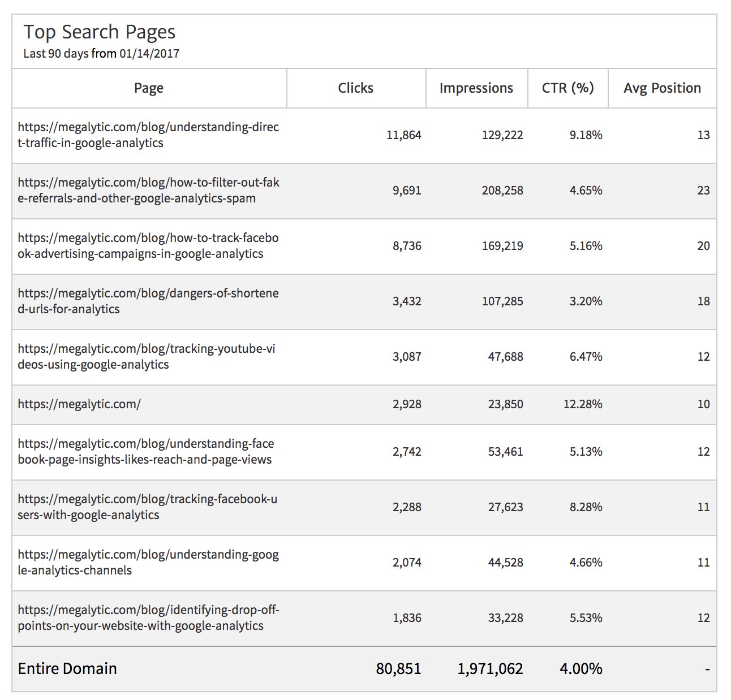Open the understanding-direct-traffic blog link
Image resolution: width=731 pixels, height=700 pixels.
(148, 135)
